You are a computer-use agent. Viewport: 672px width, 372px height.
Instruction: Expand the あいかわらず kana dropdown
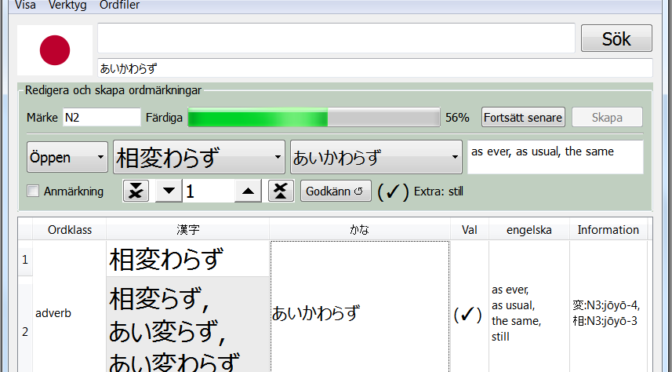[x=376, y=157]
